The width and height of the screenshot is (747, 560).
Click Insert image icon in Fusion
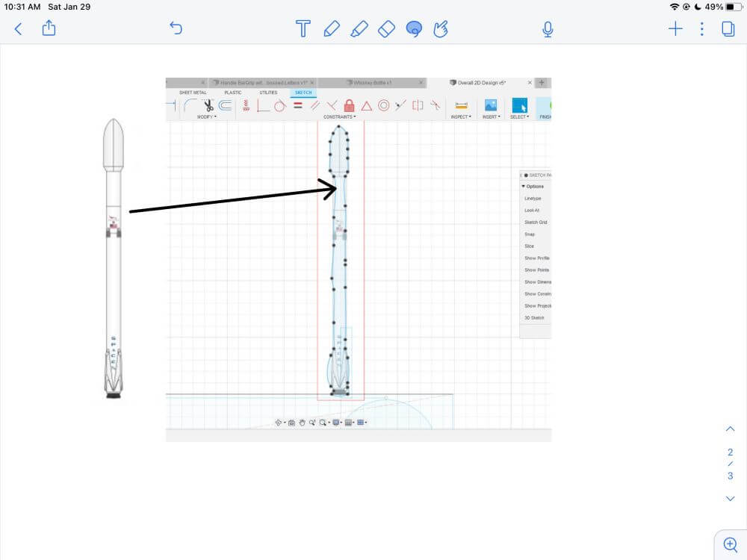click(491, 105)
